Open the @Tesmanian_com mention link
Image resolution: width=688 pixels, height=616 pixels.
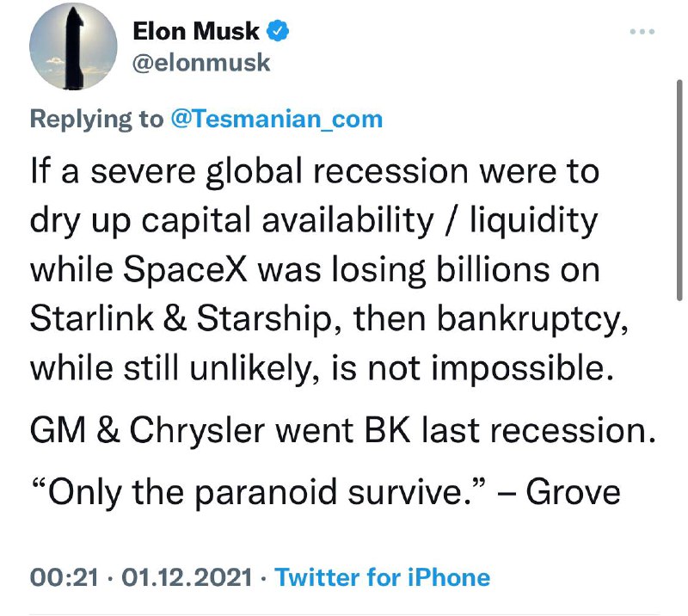coord(276,120)
